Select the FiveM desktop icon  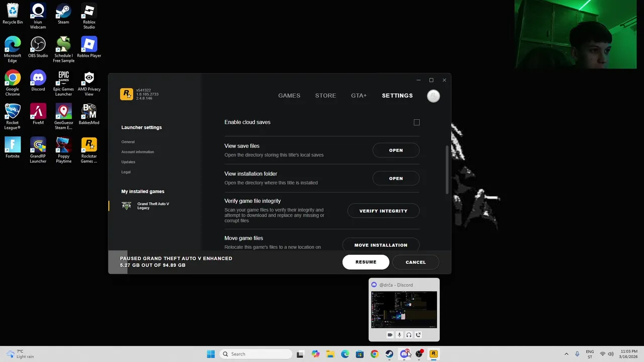tap(38, 115)
